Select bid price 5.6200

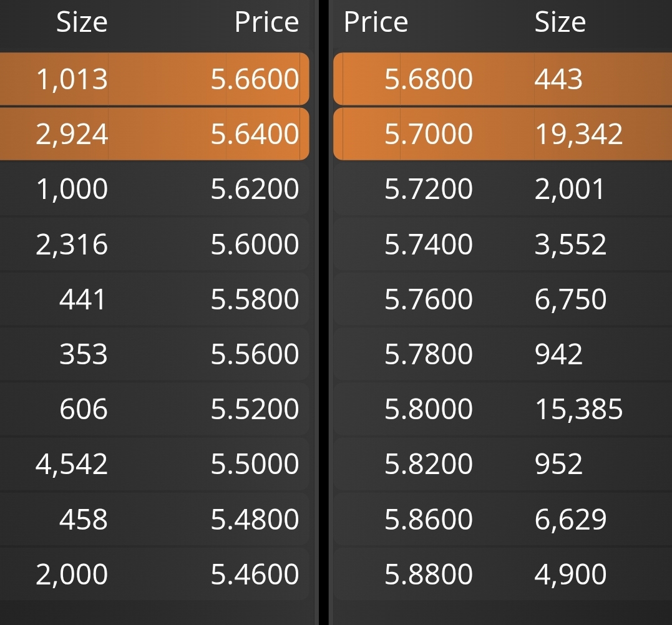[x=255, y=188]
